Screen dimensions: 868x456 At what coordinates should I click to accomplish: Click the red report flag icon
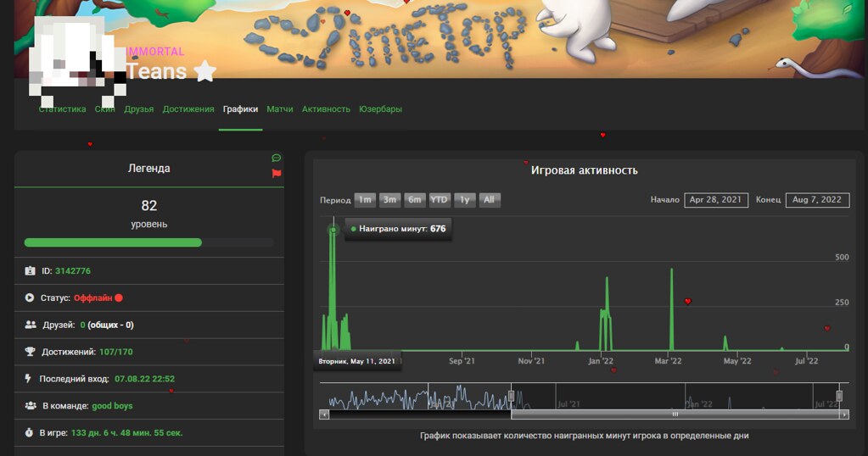click(x=277, y=173)
